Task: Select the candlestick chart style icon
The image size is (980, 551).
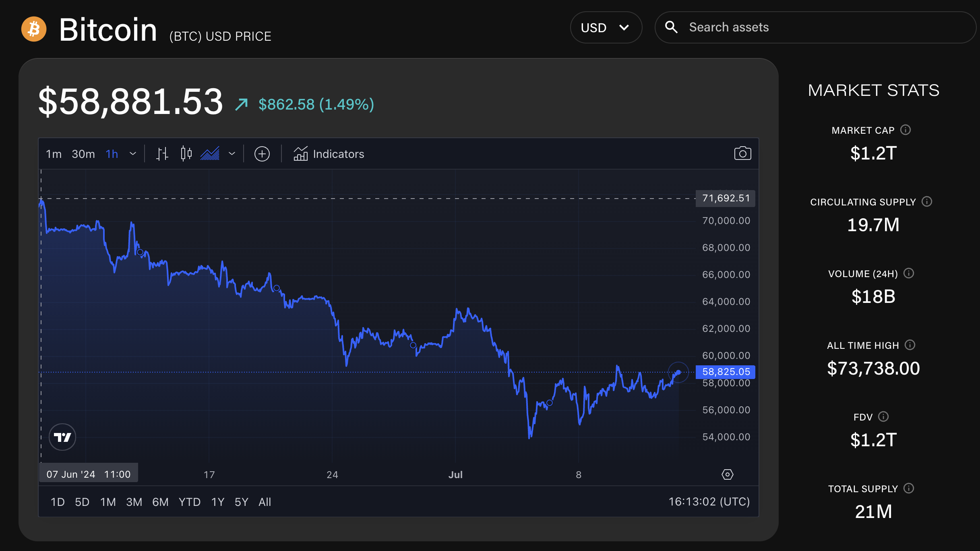Action: (x=186, y=153)
